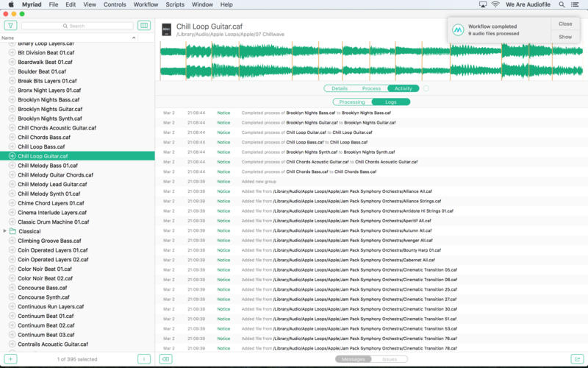Screen dimensions: 588x368
Task: Select Climbing Groove Bass.caf
Action: [49, 241]
